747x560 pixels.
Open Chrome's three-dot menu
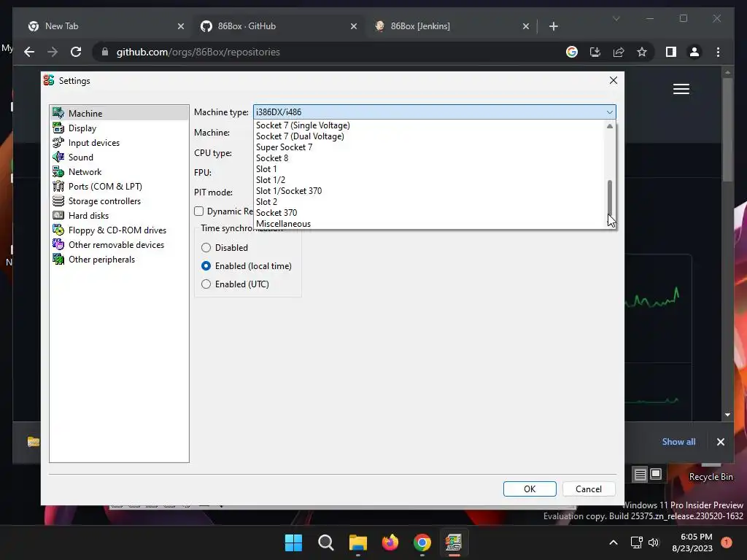click(x=718, y=52)
